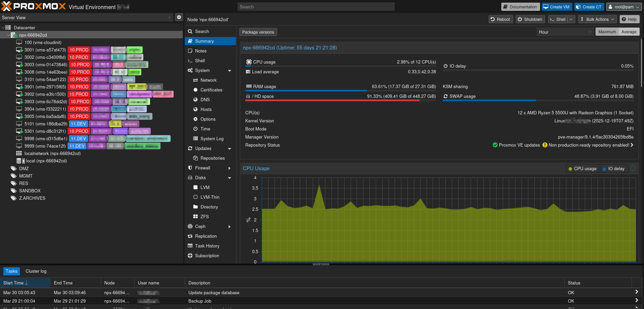
Task: Open the Hour timeframe dropdown
Action: [x=589, y=32]
